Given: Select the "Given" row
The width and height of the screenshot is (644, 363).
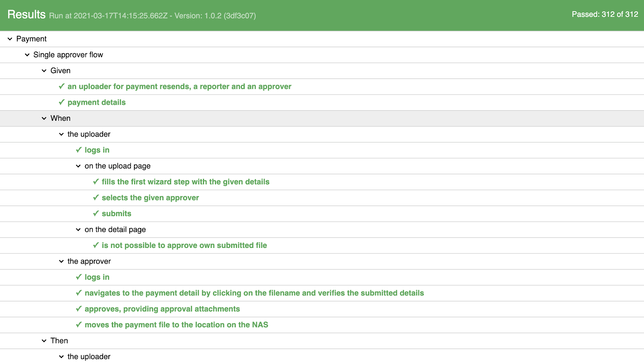Looking at the screenshot, I should (x=60, y=70).
